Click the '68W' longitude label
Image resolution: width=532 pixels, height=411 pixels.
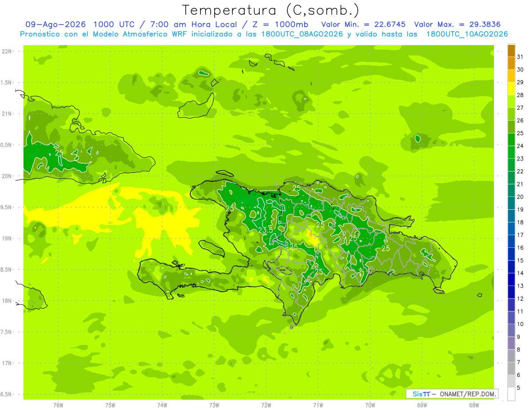click(x=474, y=405)
